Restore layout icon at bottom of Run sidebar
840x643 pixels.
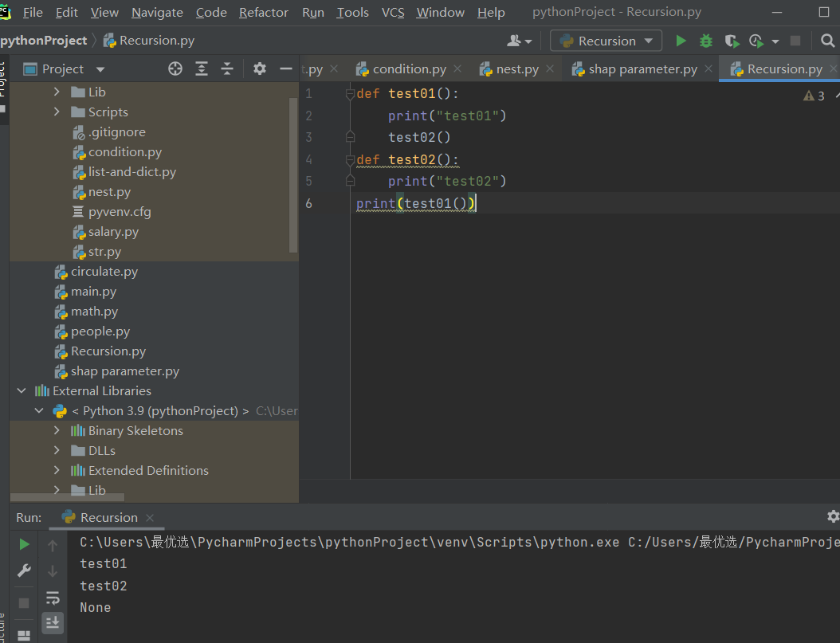tap(24, 636)
